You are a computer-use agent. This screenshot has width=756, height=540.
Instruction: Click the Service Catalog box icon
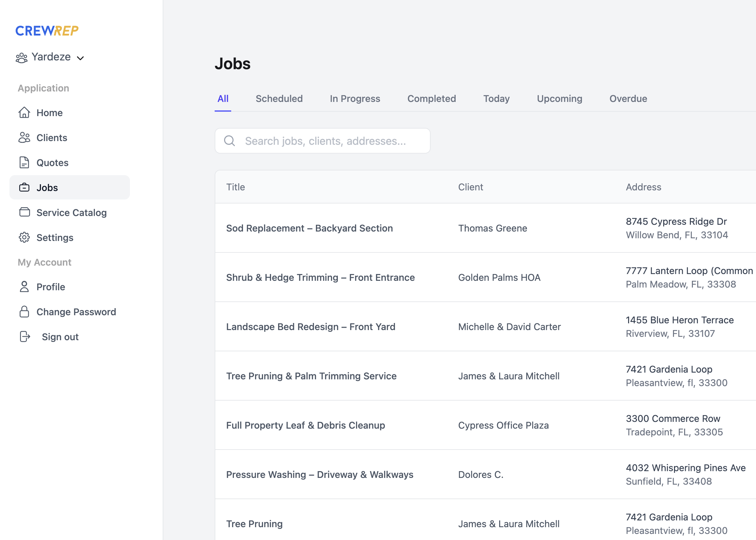coord(24,213)
